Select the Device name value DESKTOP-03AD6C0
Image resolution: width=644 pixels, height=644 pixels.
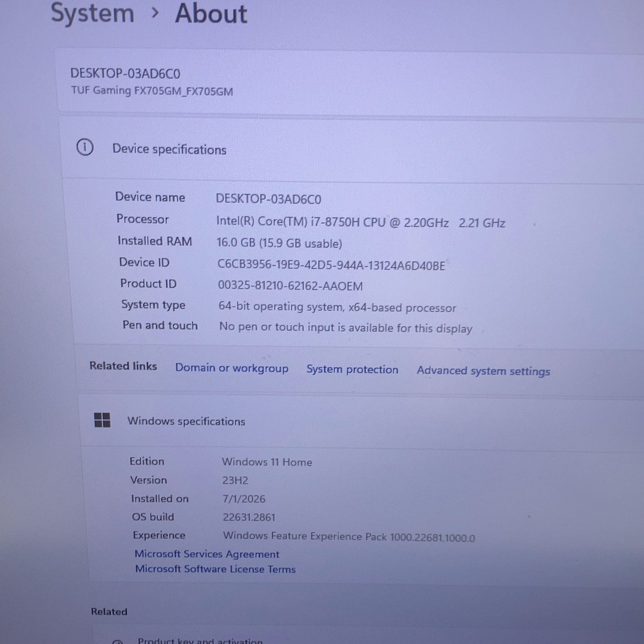point(268,199)
